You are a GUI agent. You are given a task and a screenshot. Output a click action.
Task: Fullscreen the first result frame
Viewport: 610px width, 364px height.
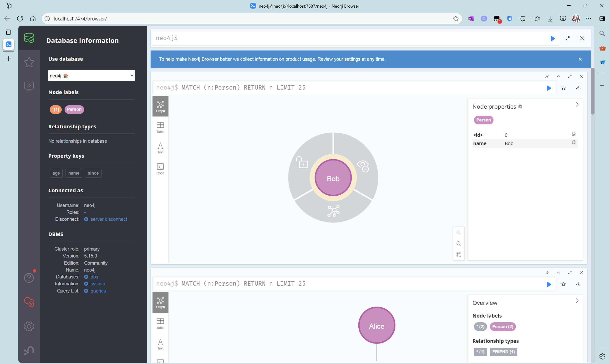coord(570,76)
